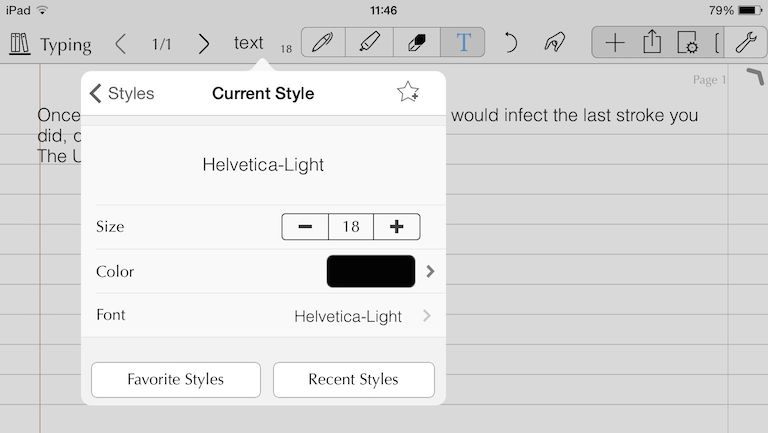Add a new page with plus icon

coord(615,43)
